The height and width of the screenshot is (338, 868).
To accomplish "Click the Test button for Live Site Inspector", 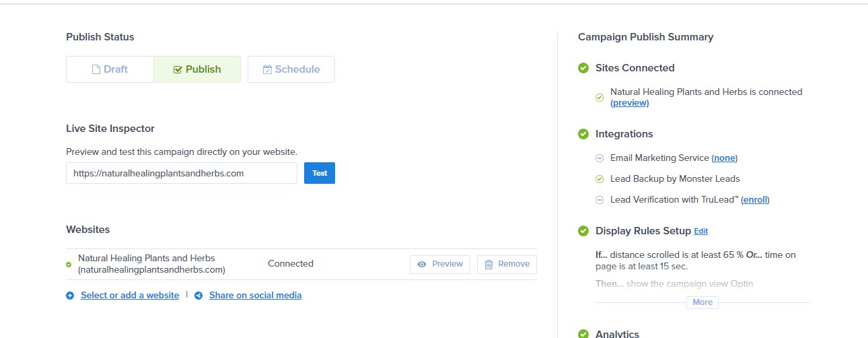I will tap(320, 173).
